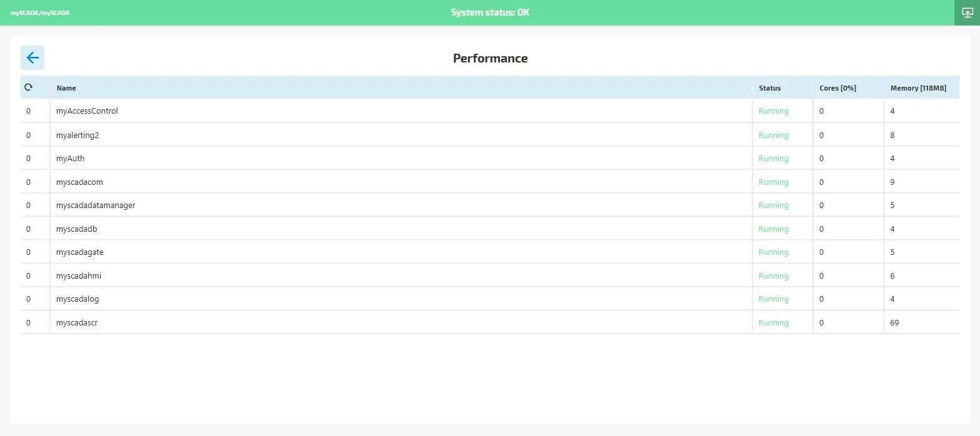Click the mySCADA/mySCADA breadcrumb
The image size is (980, 436).
(x=40, y=12)
